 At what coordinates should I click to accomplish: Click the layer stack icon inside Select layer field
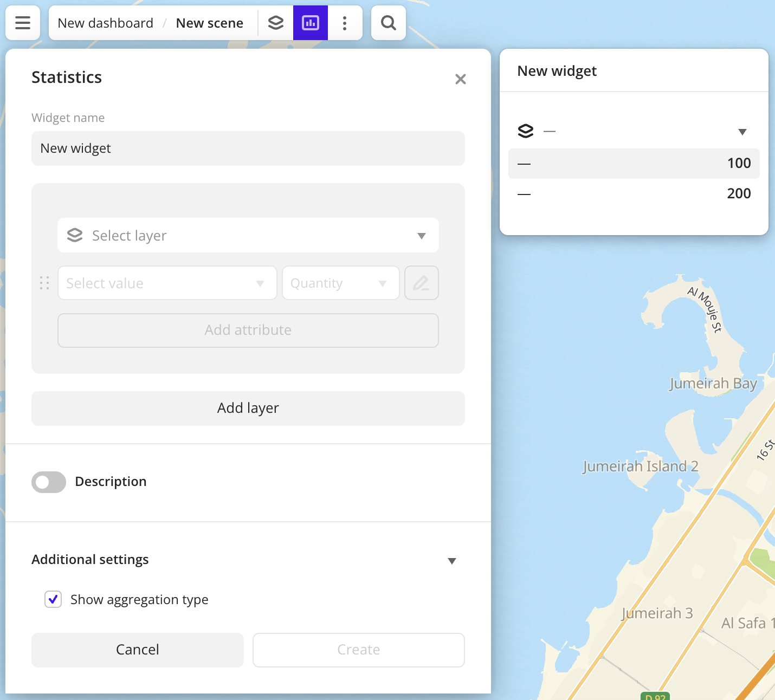point(74,235)
